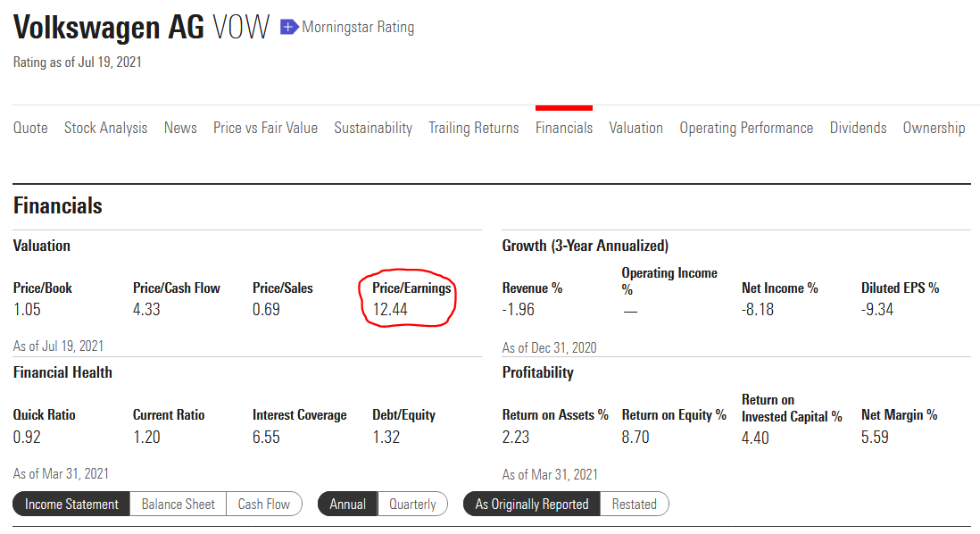Click the Growth (3-Year Annualized) heading
The width and height of the screenshot is (980, 534).
pos(585,246)
